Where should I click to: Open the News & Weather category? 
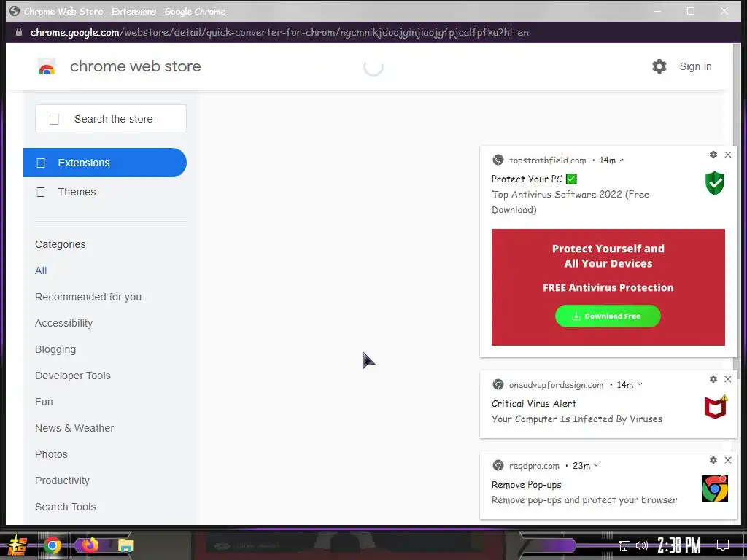click(x=74, y=427)
